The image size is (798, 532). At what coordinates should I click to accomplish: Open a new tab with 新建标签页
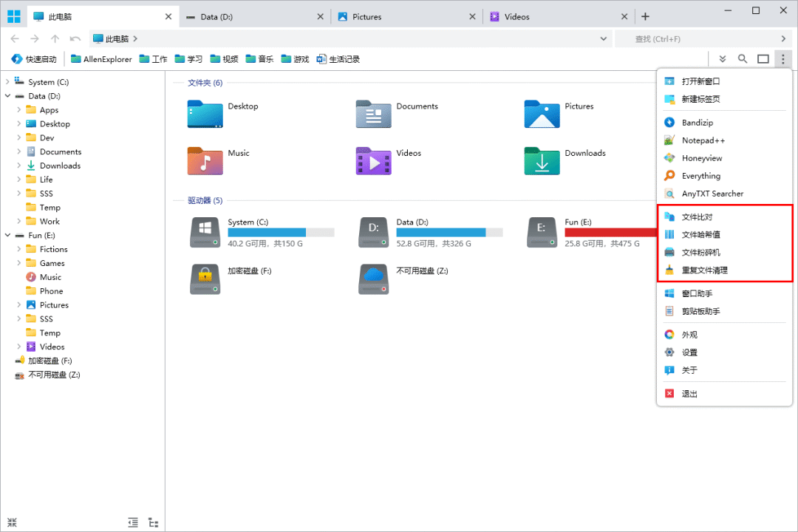click(699, 99)
